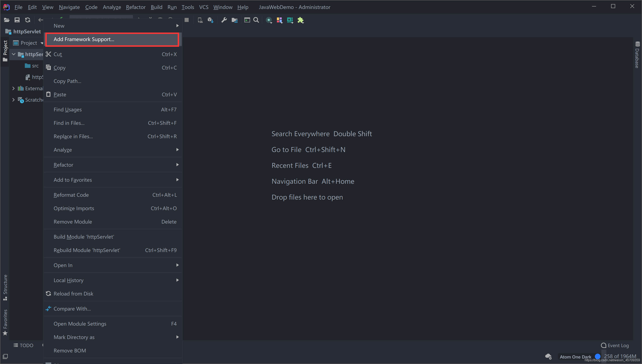Image resolution: width=642 pixels, height=364 pixels.
Task: Open the AVD device manager icon
Action: (200, 20)
